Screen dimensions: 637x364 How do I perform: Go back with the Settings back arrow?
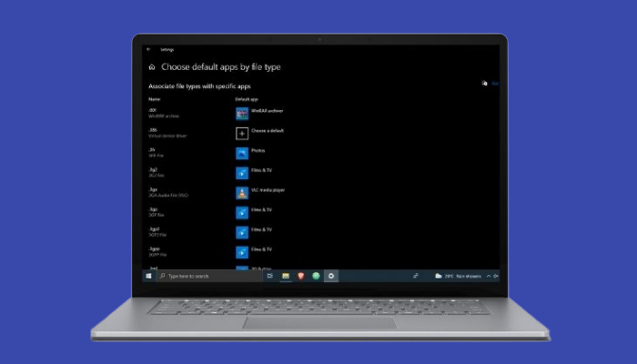pyautogui.click(x=148, y=49)
